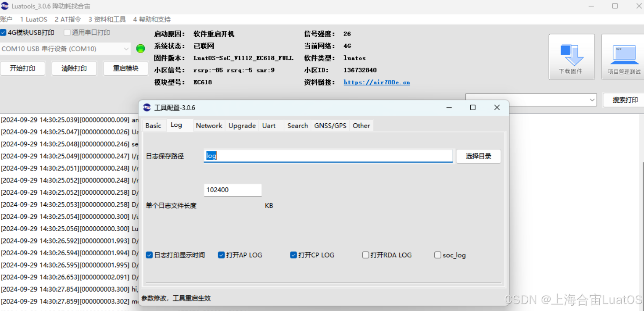Screen dimensions: 644x311
Task: Uncheck the 4G模块USB打印 checkbox
Action: click(x=4, y=32)
